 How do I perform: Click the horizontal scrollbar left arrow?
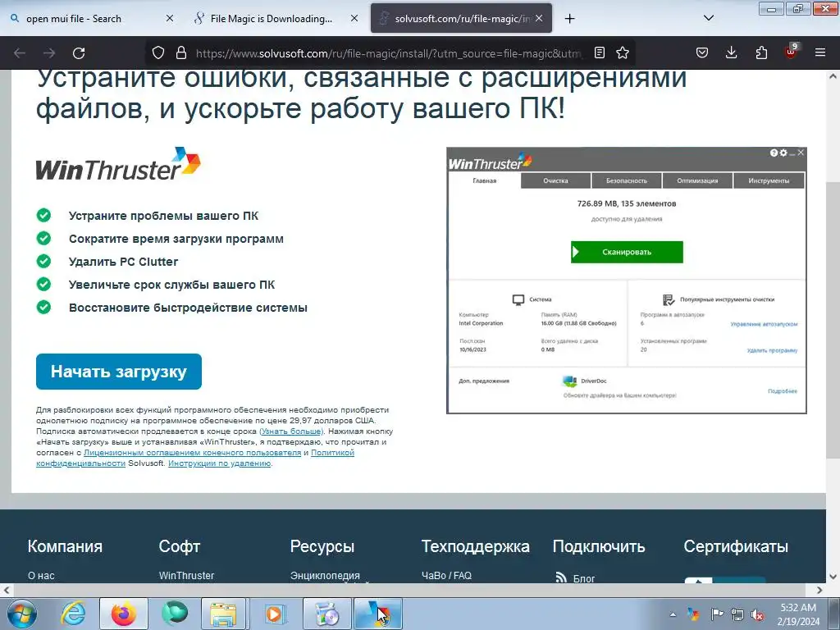[7, 591]
